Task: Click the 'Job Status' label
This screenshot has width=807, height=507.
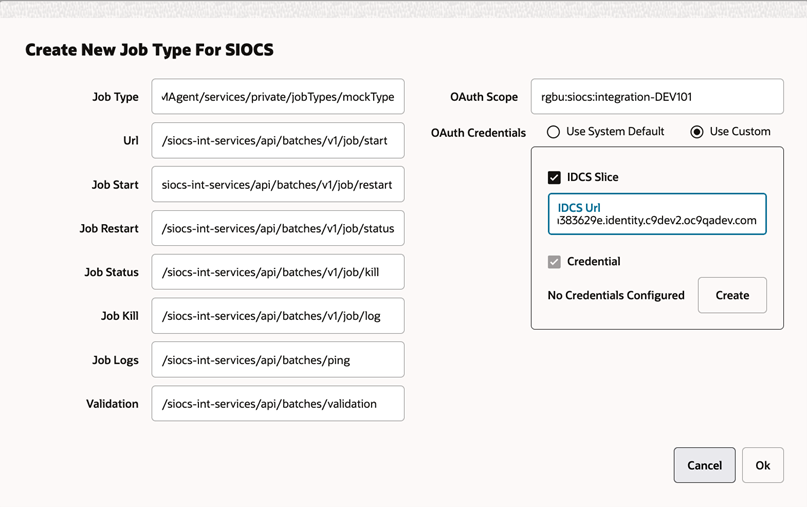Action: coord(112,272)
